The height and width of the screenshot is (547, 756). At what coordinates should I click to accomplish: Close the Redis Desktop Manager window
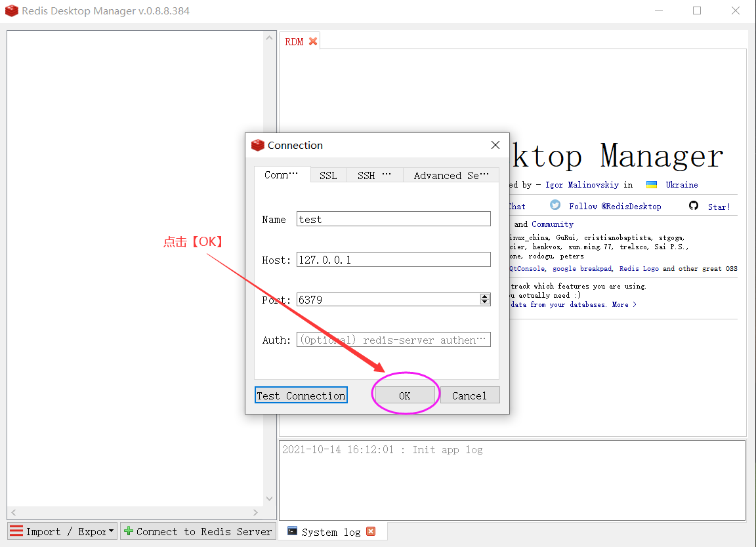pyautogui.click(x=735, y=10)
